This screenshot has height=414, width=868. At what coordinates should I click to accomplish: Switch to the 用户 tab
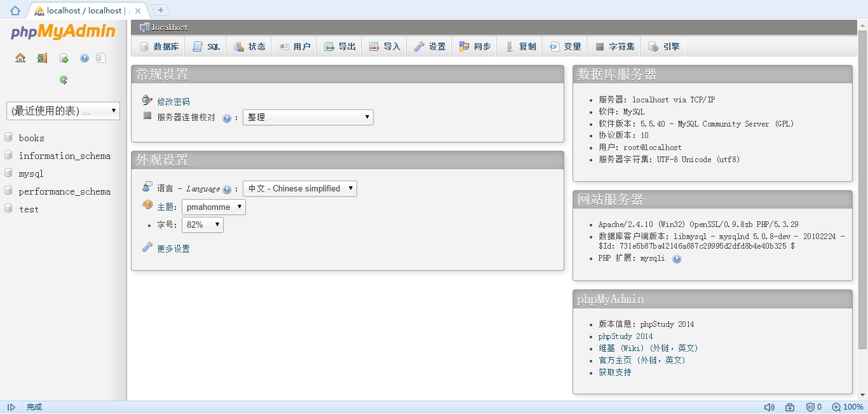click(x=294, y=46)
